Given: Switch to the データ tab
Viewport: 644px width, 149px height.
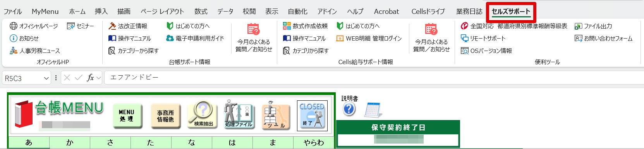Looking at the screenshot, I should tap(225, 12).
